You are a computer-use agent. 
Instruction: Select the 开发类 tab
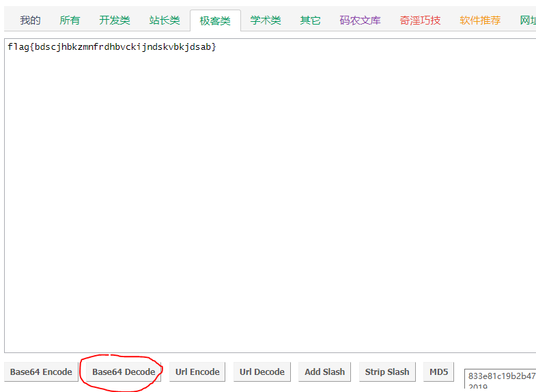(115, 20)
